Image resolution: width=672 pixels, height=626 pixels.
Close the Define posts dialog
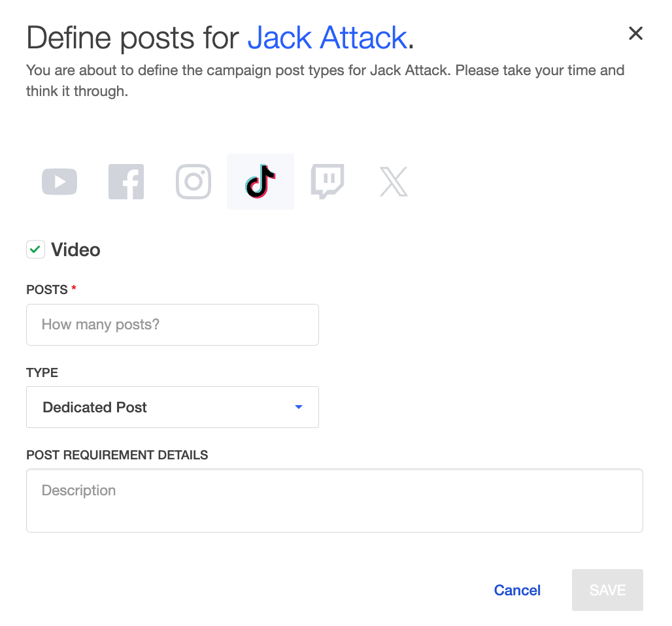[635, 33]
